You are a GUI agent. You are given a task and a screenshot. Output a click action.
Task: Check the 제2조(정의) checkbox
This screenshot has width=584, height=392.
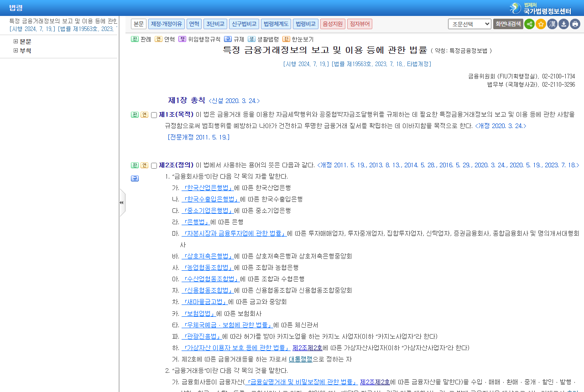click(154, 166)
